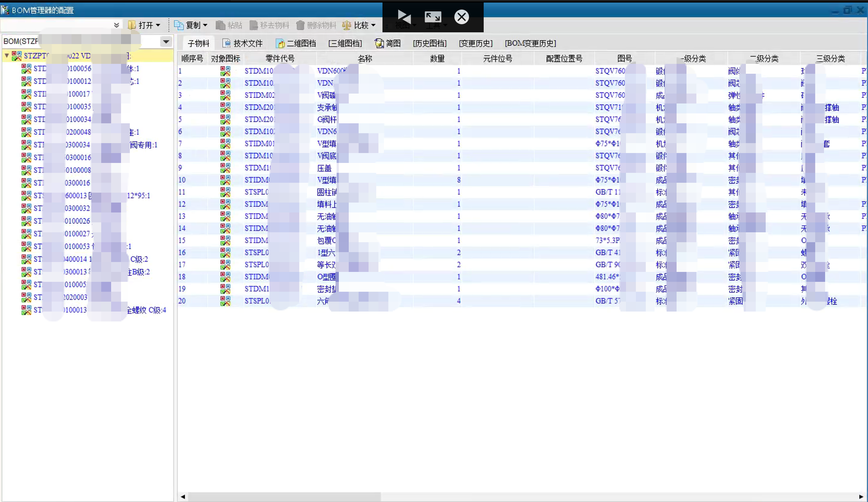868x502 pixels.
Task: Click the 复制 copy icon
Action: click(x=179, y=25)
